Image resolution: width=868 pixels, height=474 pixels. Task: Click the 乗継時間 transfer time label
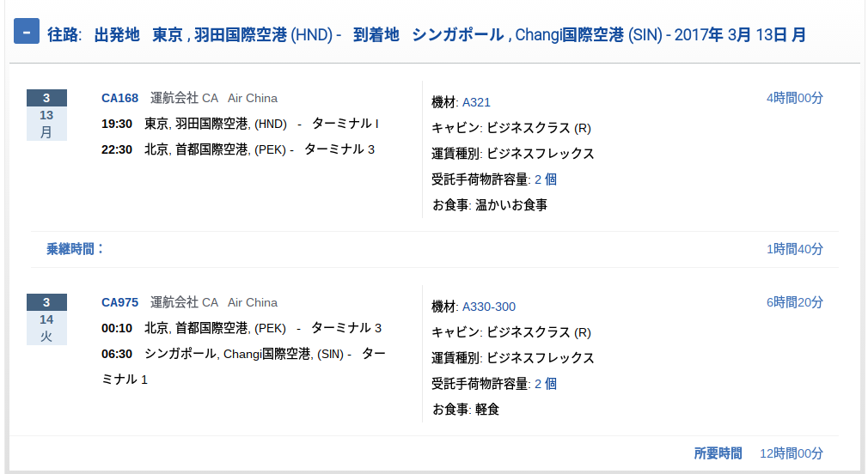click(75, 249)
